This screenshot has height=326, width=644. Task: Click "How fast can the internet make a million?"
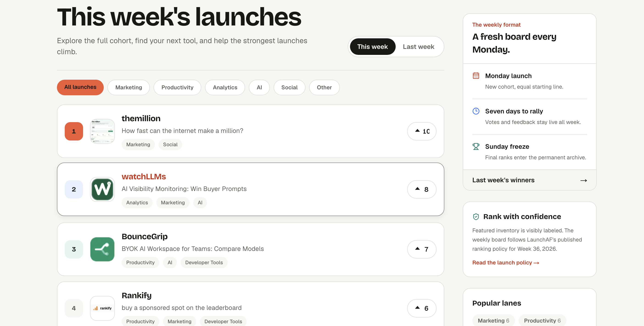click(182, 131)
